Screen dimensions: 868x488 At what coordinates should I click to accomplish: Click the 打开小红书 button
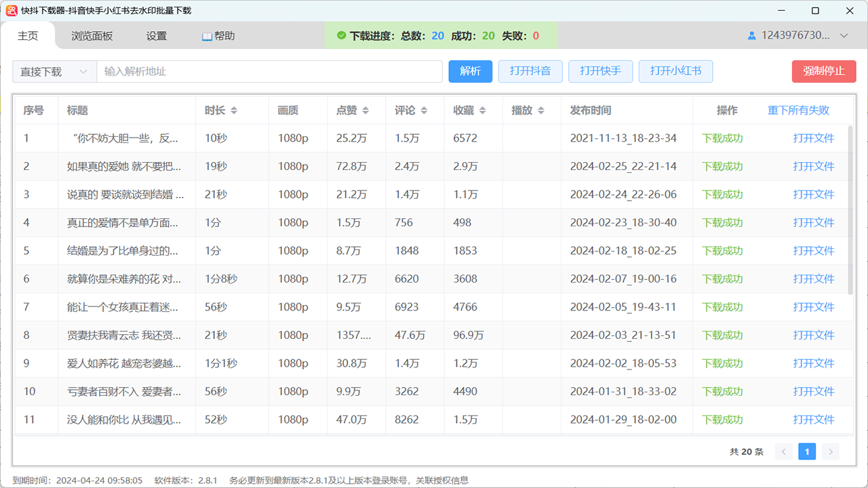coord(675,71)
